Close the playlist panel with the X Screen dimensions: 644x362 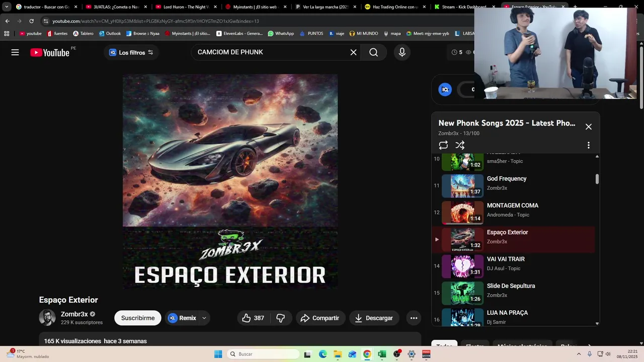589,127
